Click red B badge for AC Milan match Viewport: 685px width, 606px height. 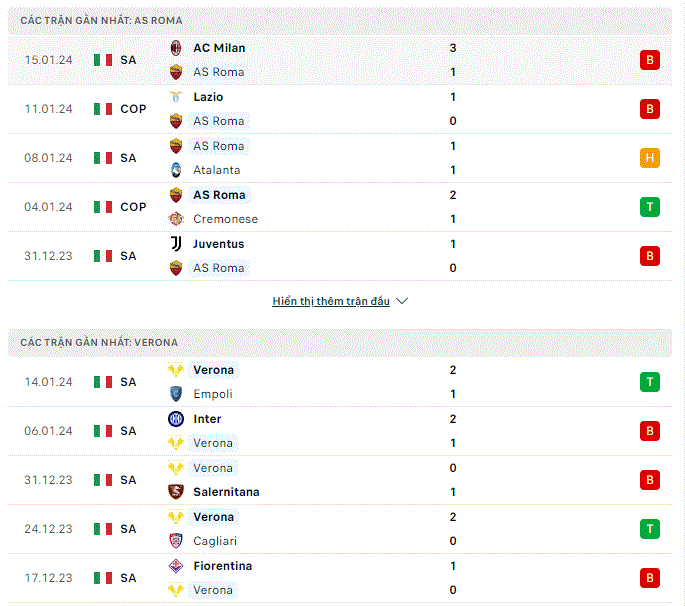click(650, 60)
